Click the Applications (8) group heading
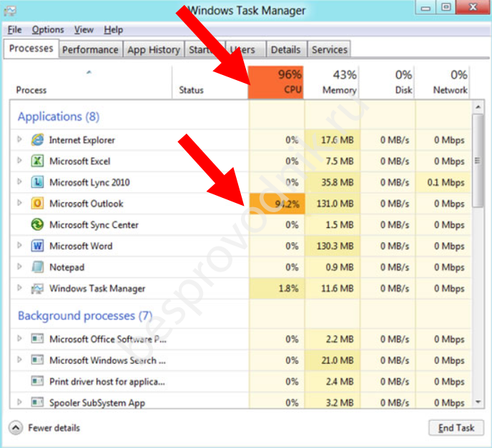 pos(59,116)
